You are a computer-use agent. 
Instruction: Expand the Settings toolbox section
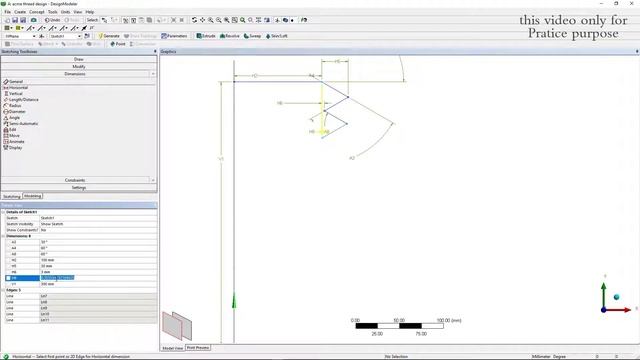pos(79,188)
